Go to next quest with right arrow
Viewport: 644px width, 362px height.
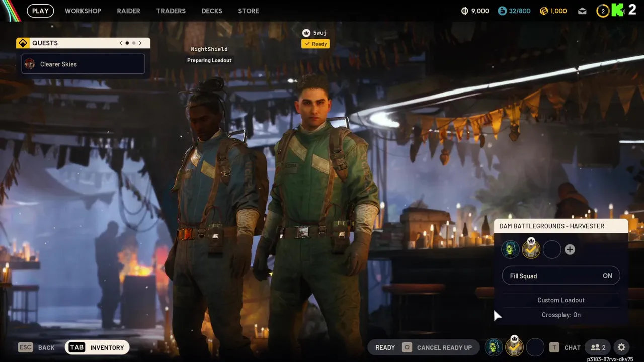coord(140,43)
